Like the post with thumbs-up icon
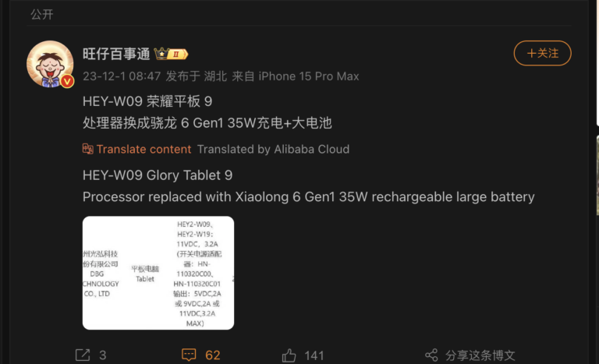Screen dimensions: 599x364 pyautogui.click(x=289, y=355)
